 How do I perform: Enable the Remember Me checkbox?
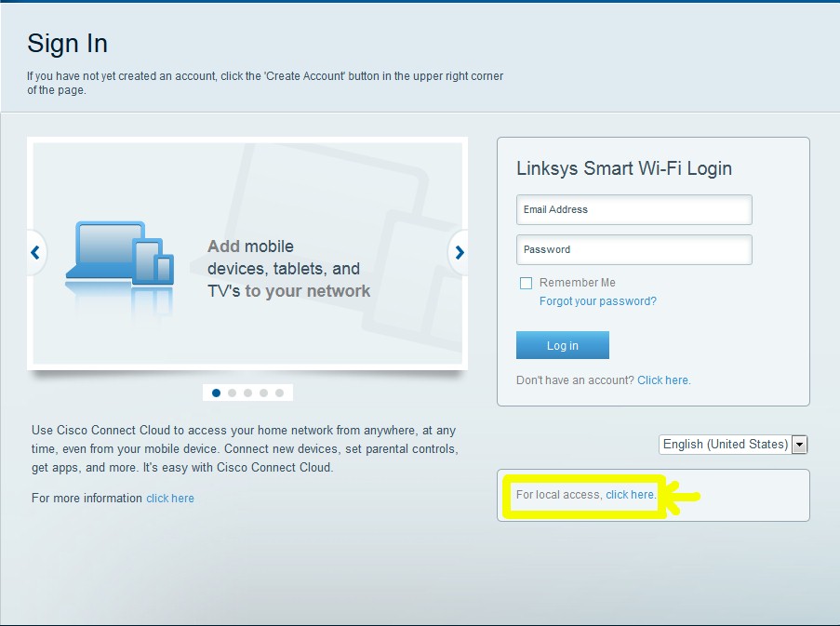tap(527, 283)
